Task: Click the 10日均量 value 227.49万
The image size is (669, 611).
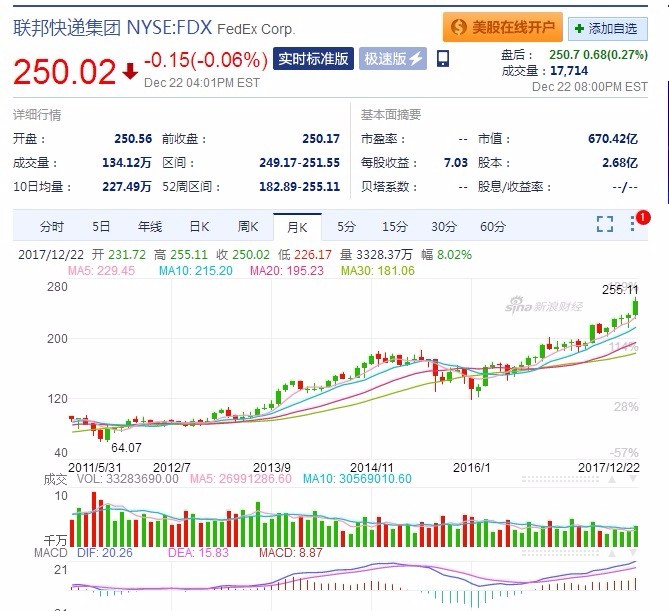Action: click(x=127, y=186)
